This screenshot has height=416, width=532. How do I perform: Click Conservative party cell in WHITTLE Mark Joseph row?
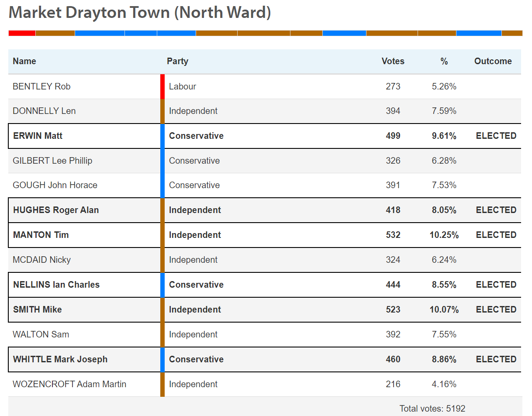pyautogui.click(x=196, y=359)
